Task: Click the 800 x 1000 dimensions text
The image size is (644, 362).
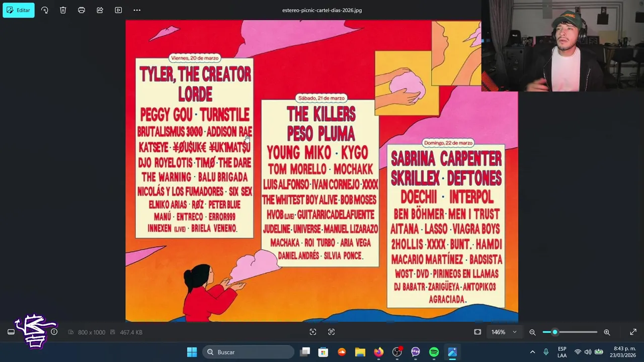Action: (91, 332)
